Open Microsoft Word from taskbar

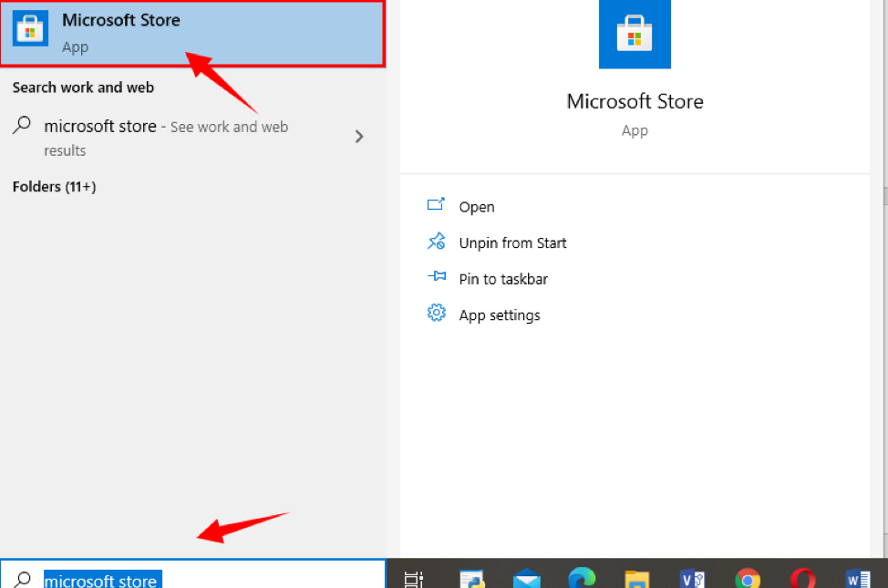click(x=857, y=579)
